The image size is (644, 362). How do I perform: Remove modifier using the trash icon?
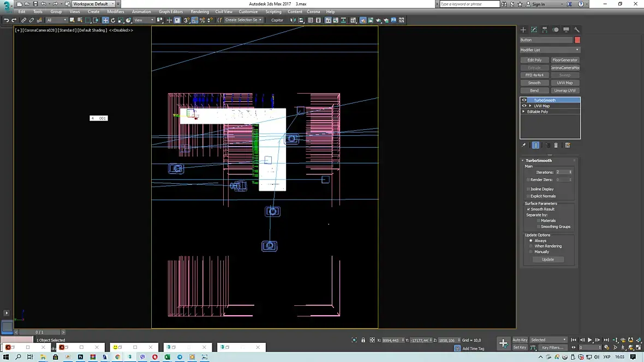pyautogui.click(x=556, y=145)
